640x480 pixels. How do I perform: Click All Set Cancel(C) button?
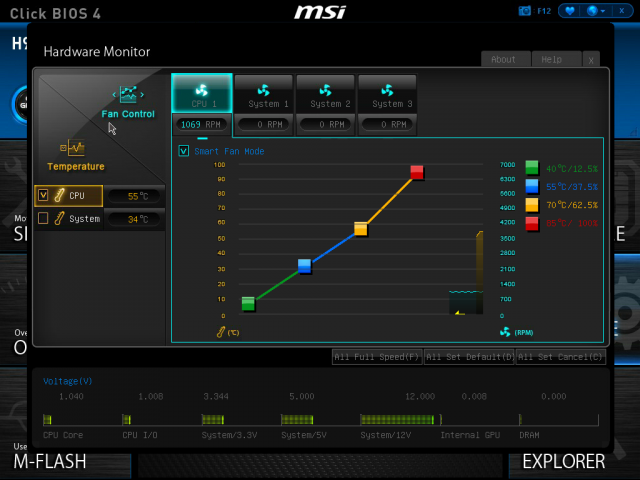tap(561, 357)
